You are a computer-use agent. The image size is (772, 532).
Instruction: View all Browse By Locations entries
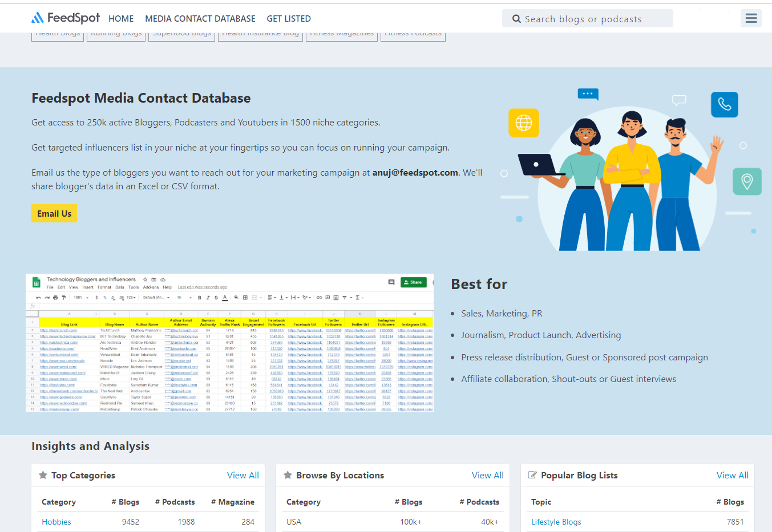point(487,475)
